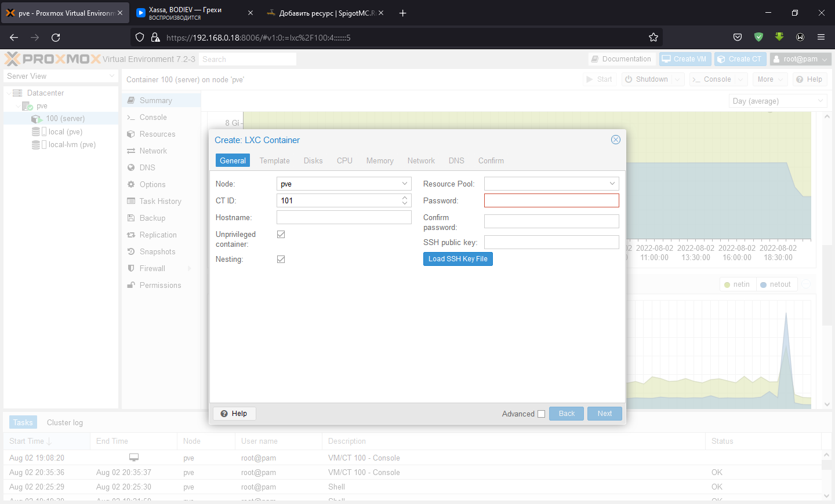Open the Shutdown options arrow
This screenshot has height=504, width=835.
(x=678, y=79)
